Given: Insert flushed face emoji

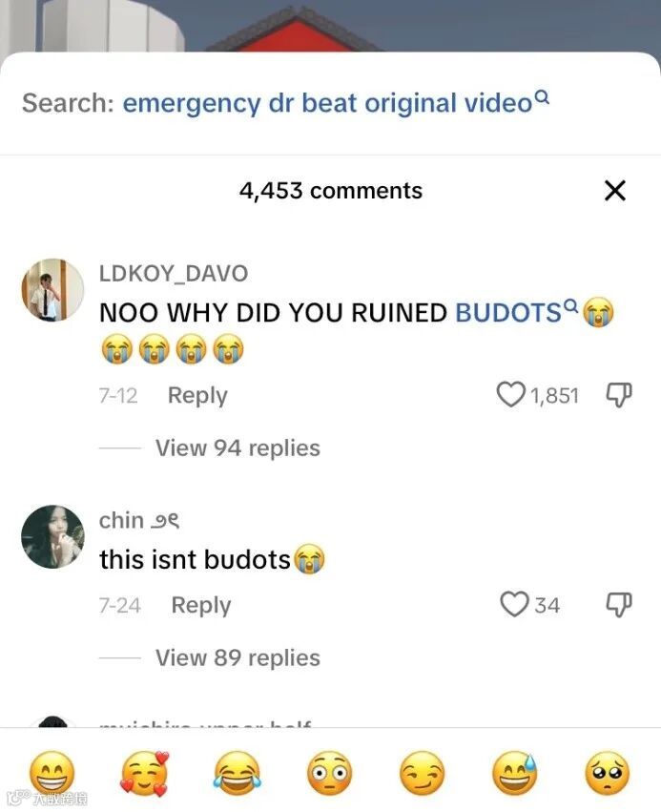Looking at the screenshot, I should [x=330, y=773].
